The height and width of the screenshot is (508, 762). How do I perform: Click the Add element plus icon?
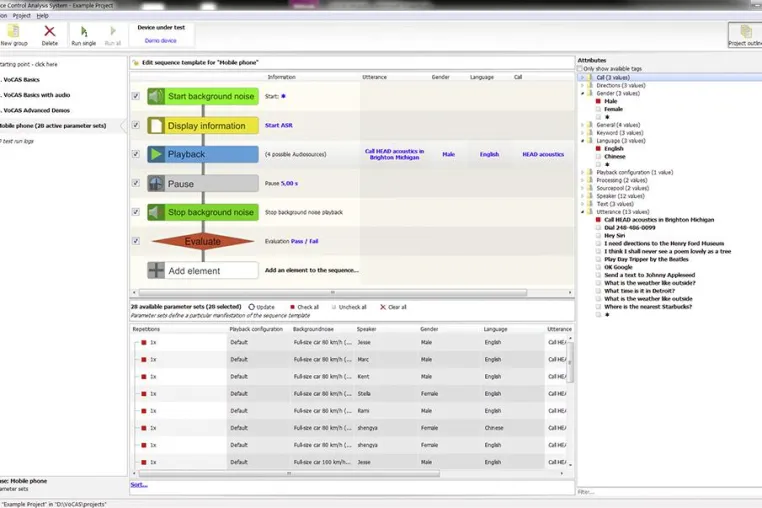point(156,270)
